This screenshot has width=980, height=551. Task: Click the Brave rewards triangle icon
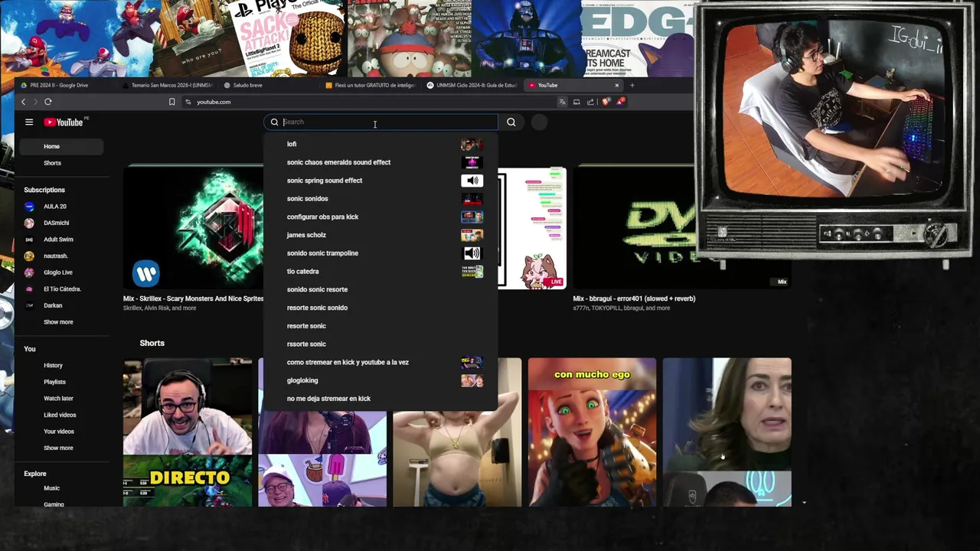[x=620, y=102]
